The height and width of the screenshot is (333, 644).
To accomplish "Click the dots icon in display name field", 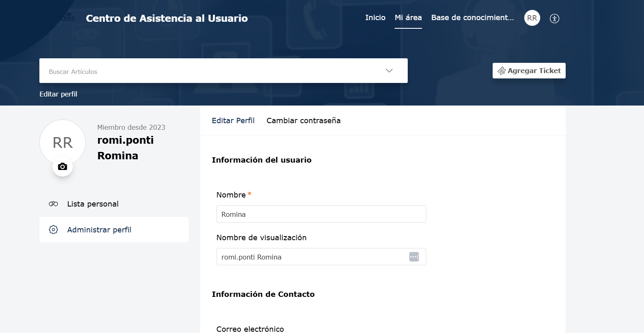I will pos(414,257).
